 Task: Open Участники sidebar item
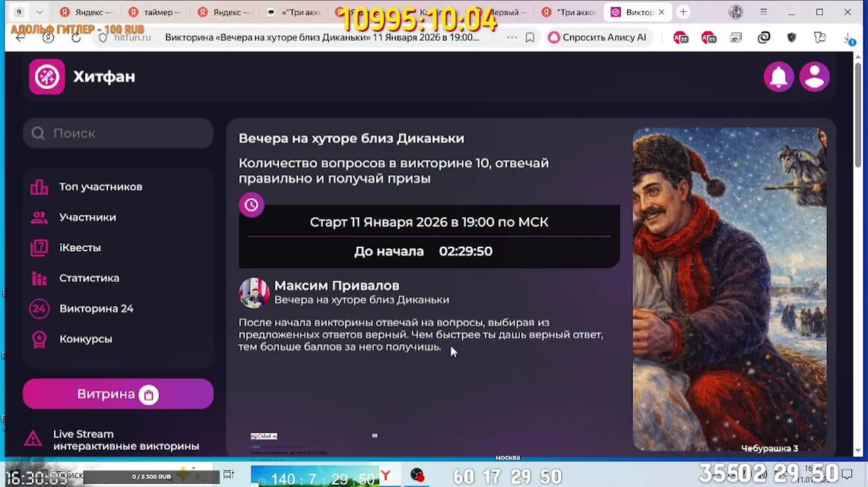[x=87, y=217]
